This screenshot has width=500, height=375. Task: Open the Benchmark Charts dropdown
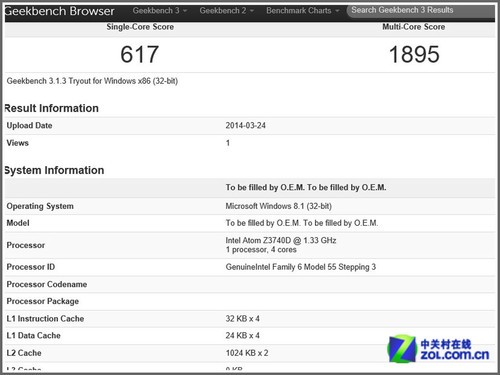[303, 11]
